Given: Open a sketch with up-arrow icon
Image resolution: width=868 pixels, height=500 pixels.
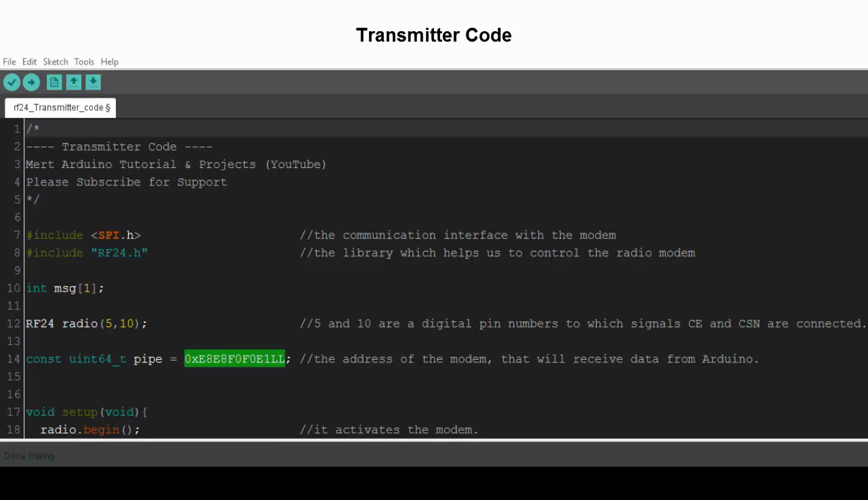Looking at the screenshot, I should [x=74, y=83].
